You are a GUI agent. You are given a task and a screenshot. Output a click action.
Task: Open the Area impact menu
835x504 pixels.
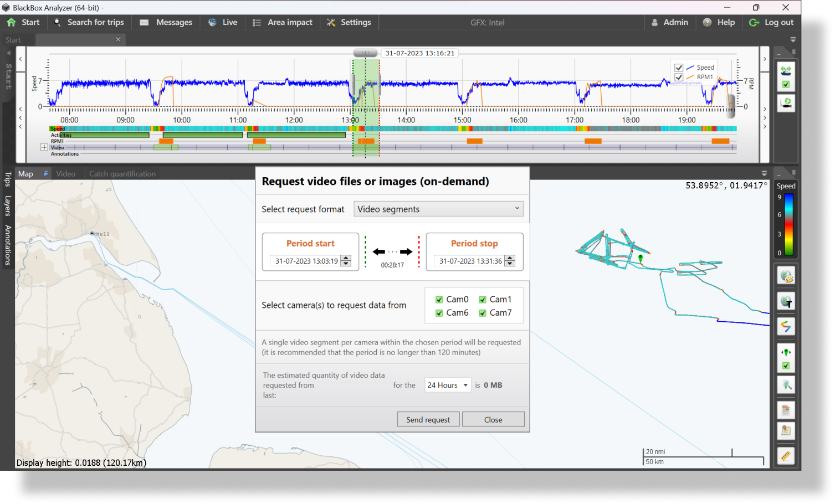283,23
